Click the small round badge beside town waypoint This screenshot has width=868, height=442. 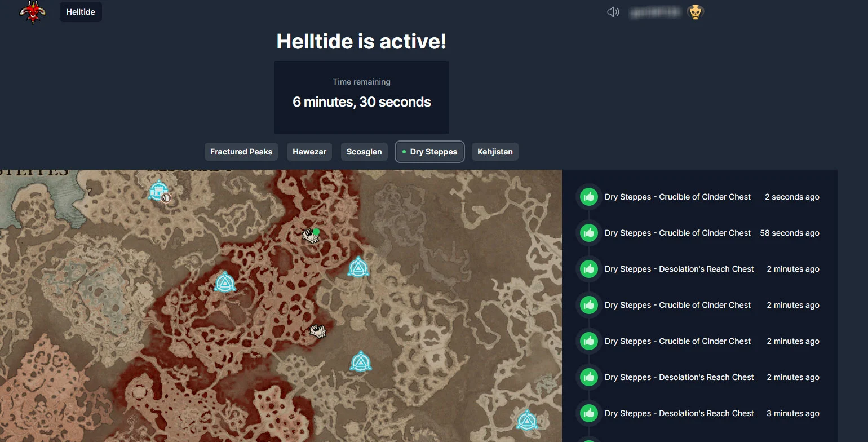tap(166, 198)
